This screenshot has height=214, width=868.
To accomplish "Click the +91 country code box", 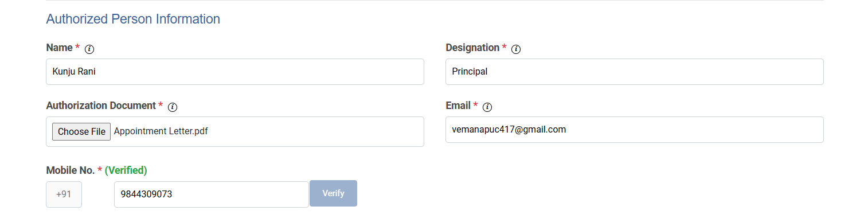I will (x=64, y=194).
